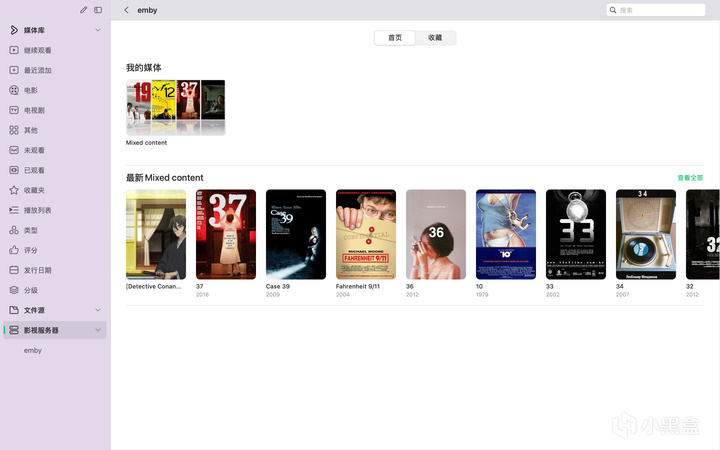Open the 36 (2012) movie poster
The image size is (720, 450).
(436, 234)
